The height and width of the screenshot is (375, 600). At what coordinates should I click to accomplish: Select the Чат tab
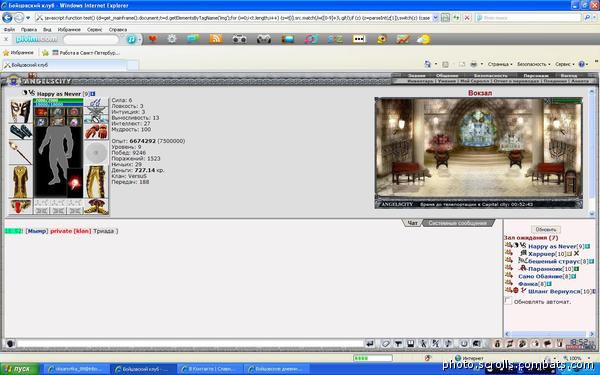[x=412, y=223]
